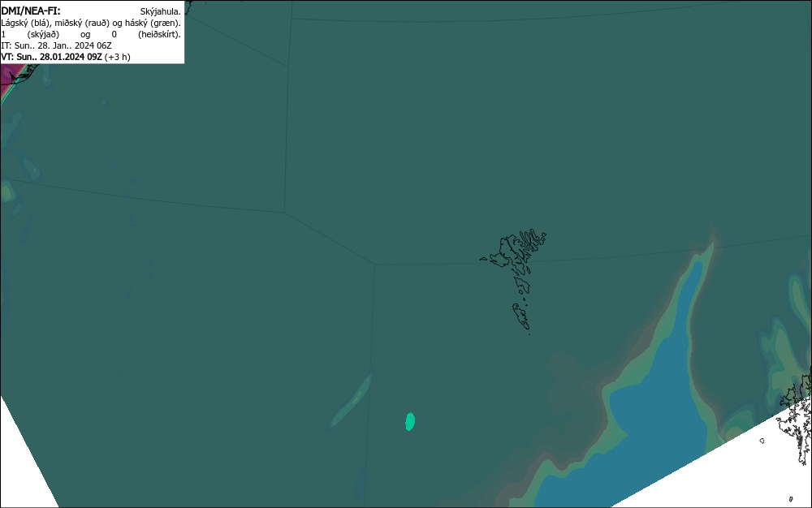Click the valid time line 'VT: Sun.. 28.01.2024 09Z'
The image size is (812, 508).
pyautogui.click(x=65, y=57)
